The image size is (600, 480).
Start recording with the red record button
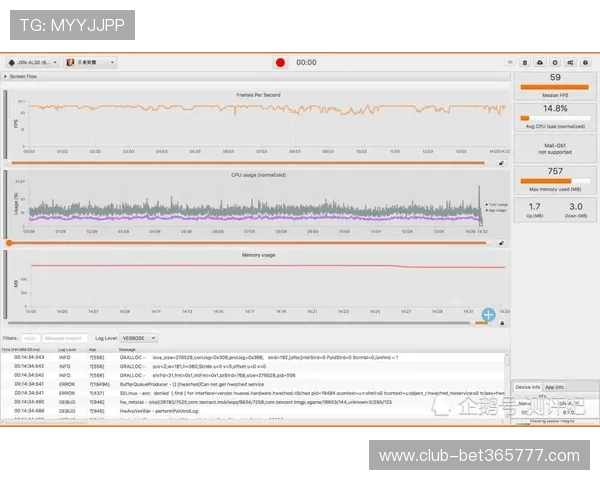coord(280,62)
